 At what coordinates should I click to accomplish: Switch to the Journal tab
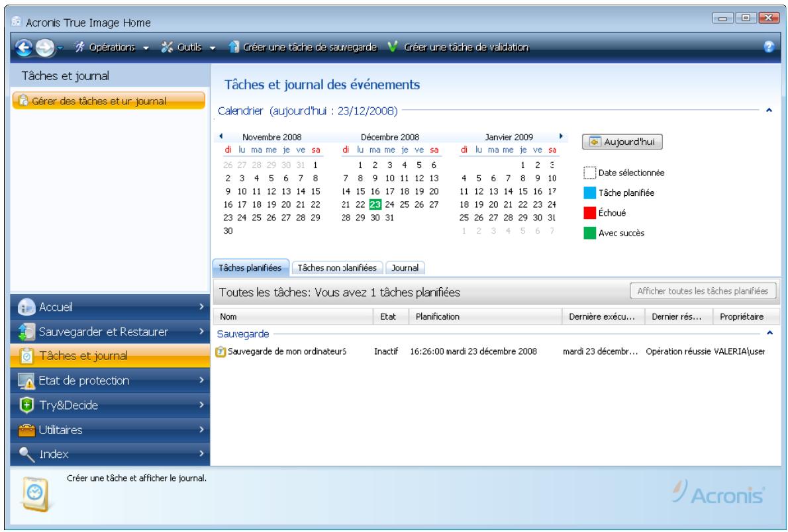[405, 268]
